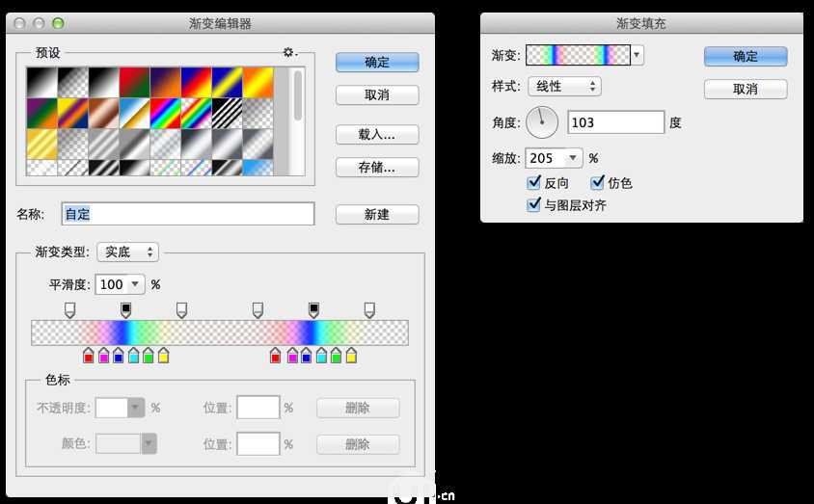Open the 缩放 scale dropdown arrow
Viewport: 814px width, 504px height.
[x=575, y=158]
